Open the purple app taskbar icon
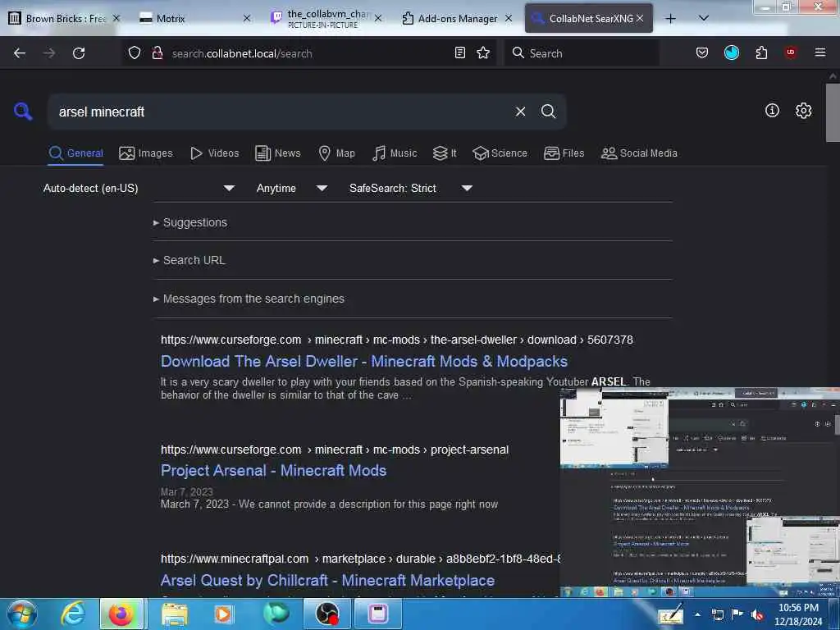This screenshot has width=840, height=630. 378,614
